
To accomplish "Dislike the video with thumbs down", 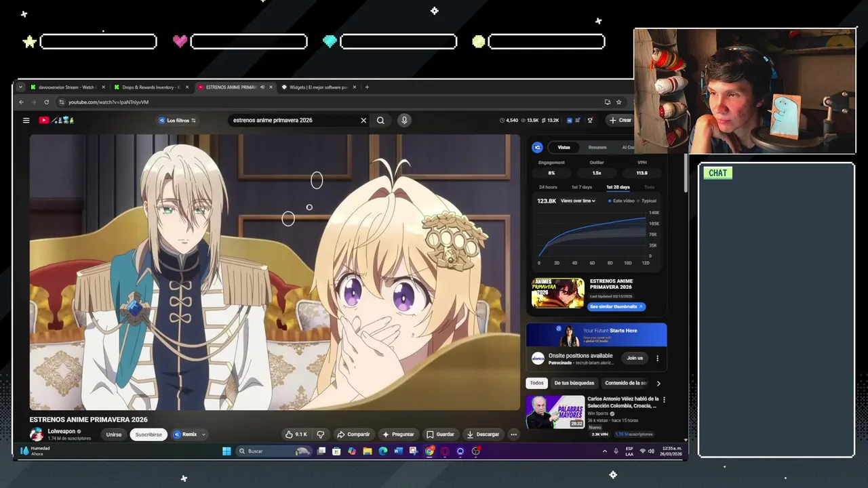I will [x=321, y=434].
